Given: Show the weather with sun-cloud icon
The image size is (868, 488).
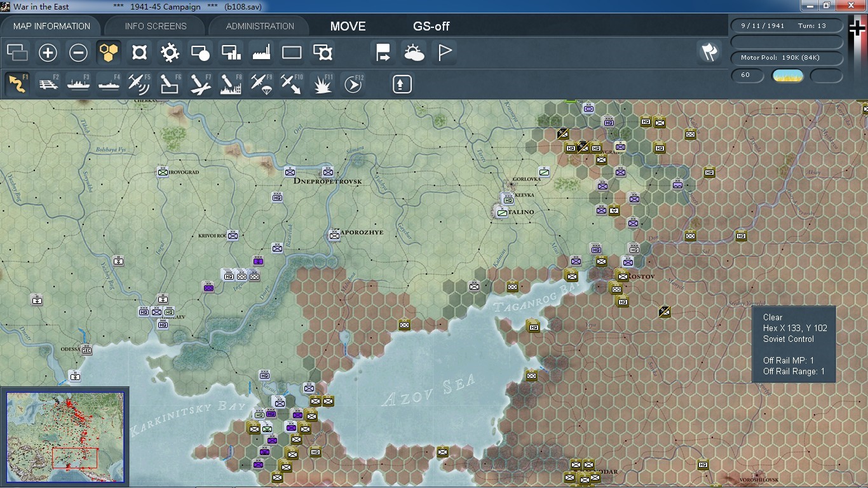Looking at the screenshot, I should tap(414, 52).
